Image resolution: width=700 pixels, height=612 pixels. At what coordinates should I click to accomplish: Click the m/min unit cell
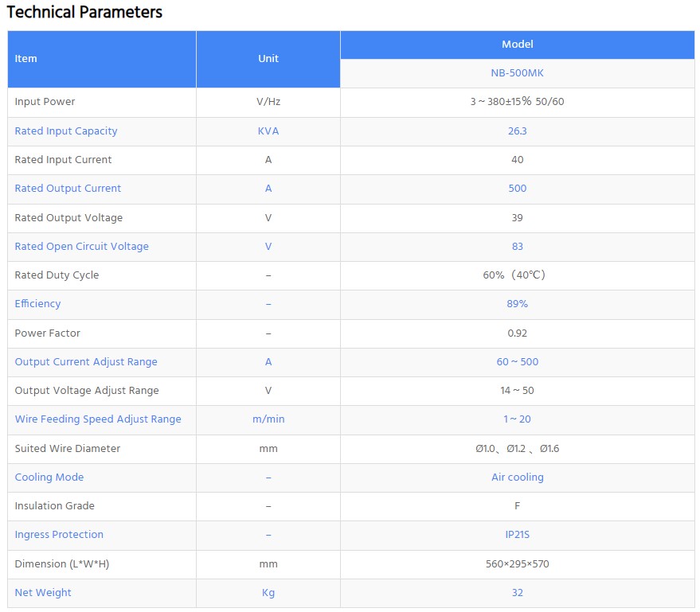(268, 419)
